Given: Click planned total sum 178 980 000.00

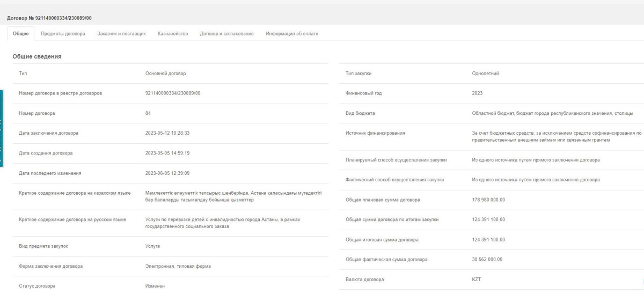Looking at the screenshot, I should 488,200.
